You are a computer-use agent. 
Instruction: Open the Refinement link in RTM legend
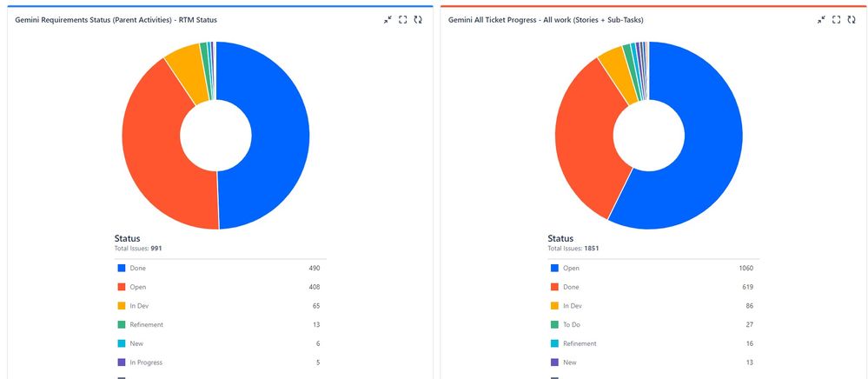(147, 325)
